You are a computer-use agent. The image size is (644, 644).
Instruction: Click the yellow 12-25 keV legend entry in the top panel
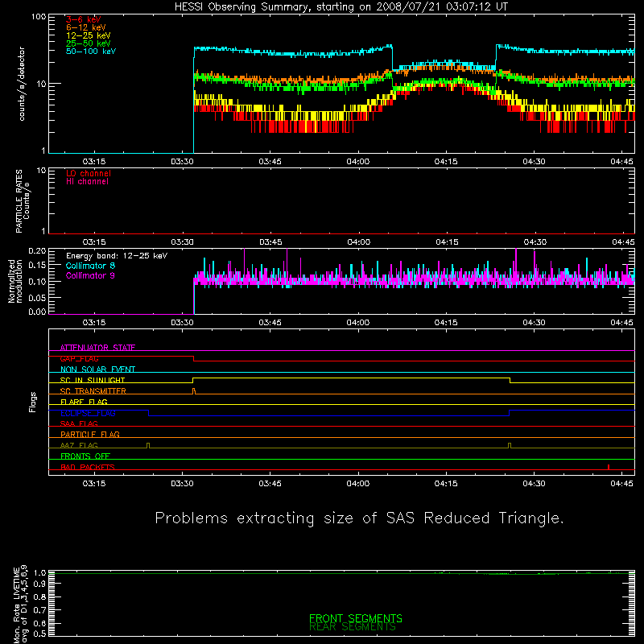point(88,35)
